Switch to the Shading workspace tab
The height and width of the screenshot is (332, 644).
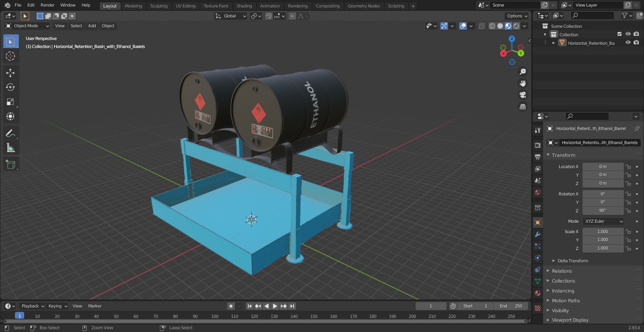(x=244, y=6)
